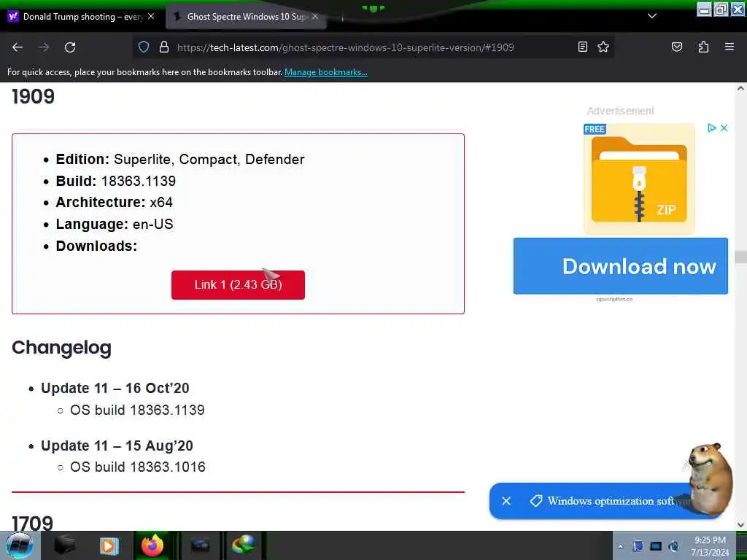747x560 pixels.
Task: Select Ghost Spectre Windows 10 tab
Action: click(246, 17)
